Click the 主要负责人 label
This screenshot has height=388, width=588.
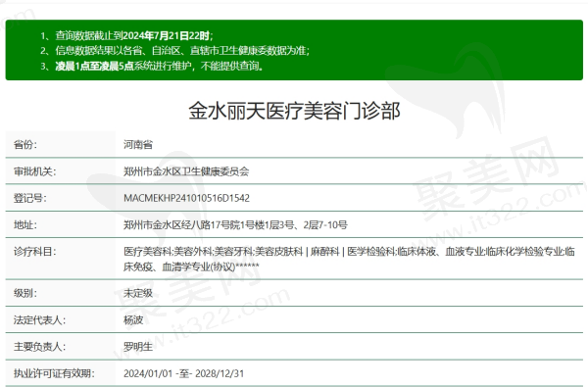point(39,347)
